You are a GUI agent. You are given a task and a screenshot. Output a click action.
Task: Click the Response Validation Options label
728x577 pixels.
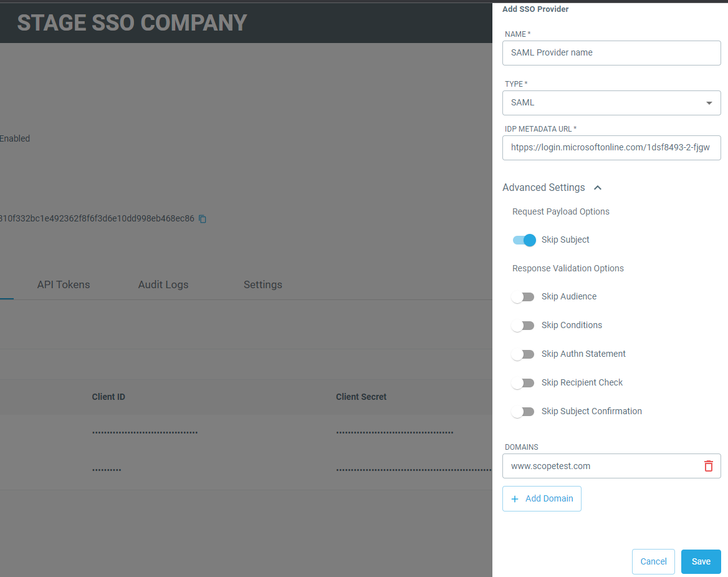[x=568, y=268]
